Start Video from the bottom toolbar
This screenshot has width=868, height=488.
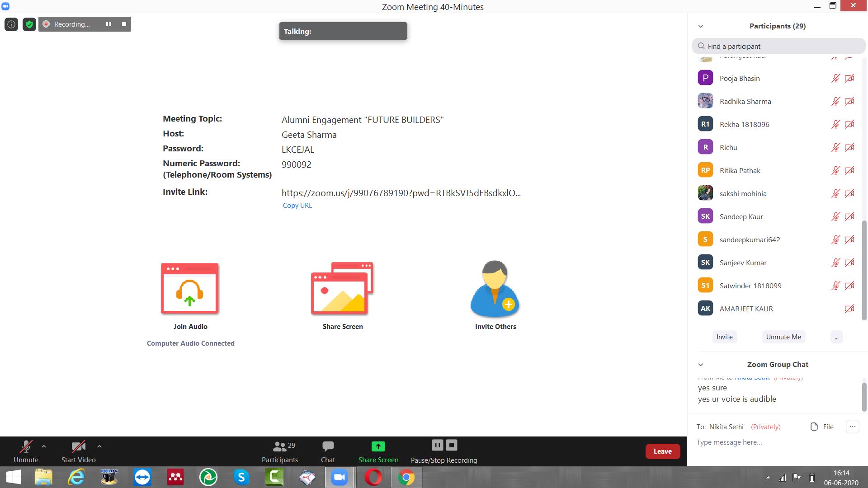coord(78,451)
